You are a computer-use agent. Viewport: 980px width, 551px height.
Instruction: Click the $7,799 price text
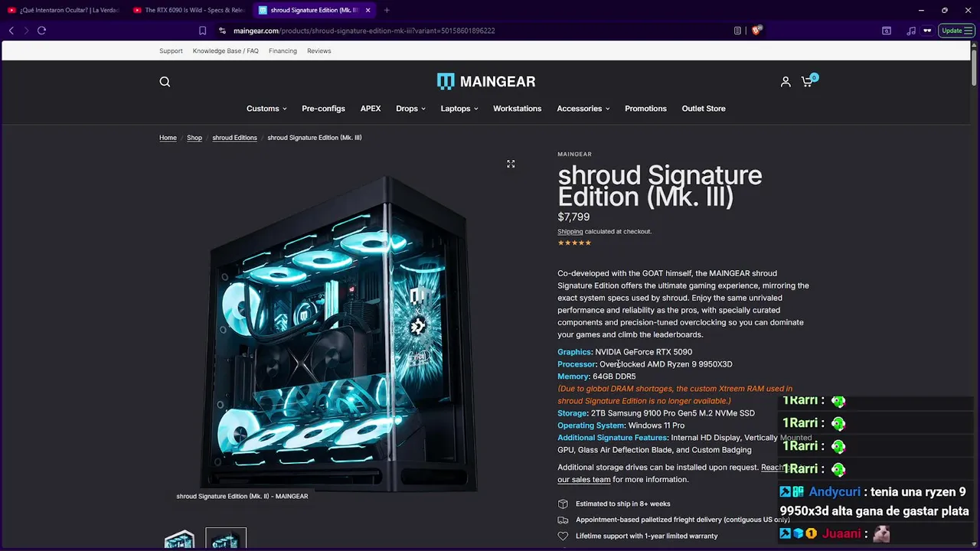coord(573,217)
